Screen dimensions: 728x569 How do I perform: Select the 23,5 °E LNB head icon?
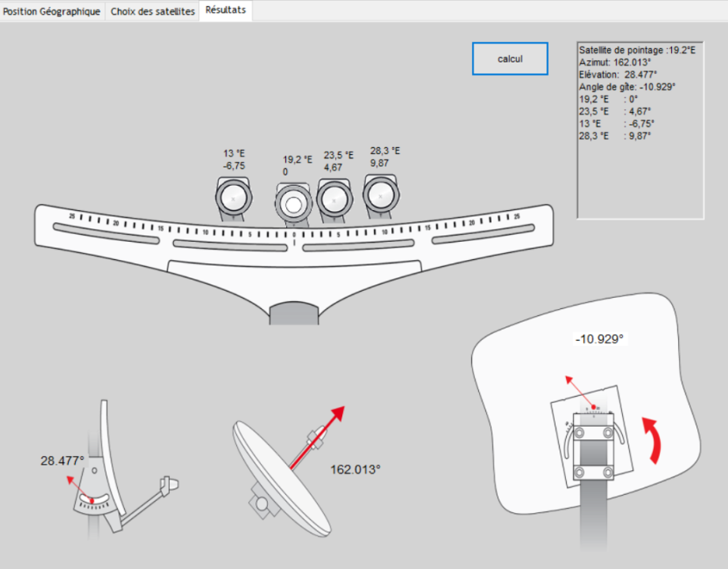[334, 198]
